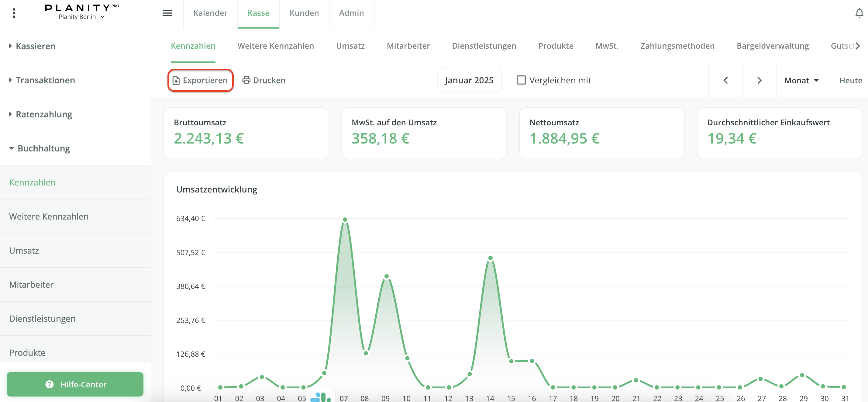Screen dimensions: 868x402
Task: Select Kennzahlen in the sidebar
Action: [75, 182]
